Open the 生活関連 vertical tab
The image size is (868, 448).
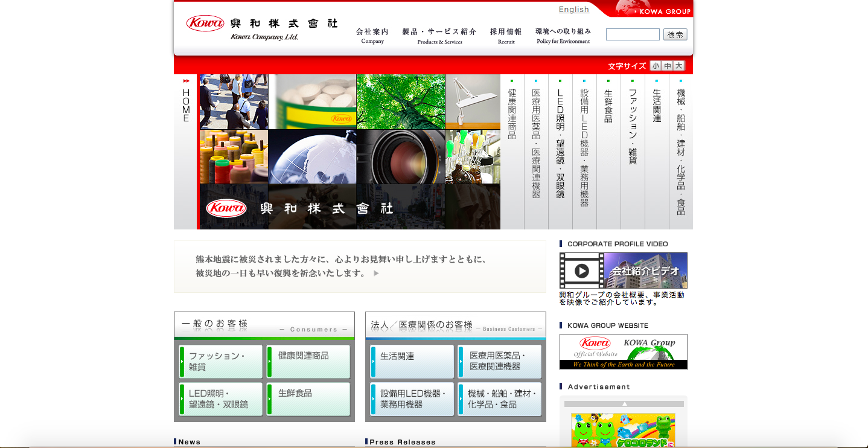(x=657, y=152)
